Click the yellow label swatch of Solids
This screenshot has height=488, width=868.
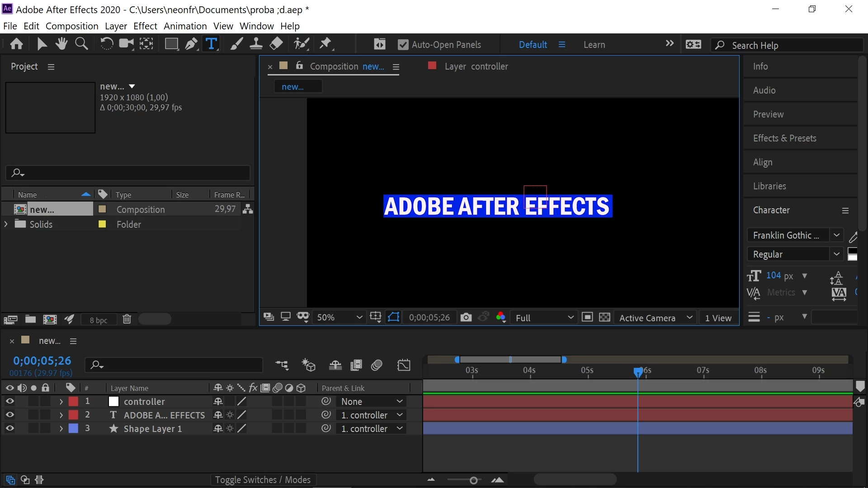(102, 224)
